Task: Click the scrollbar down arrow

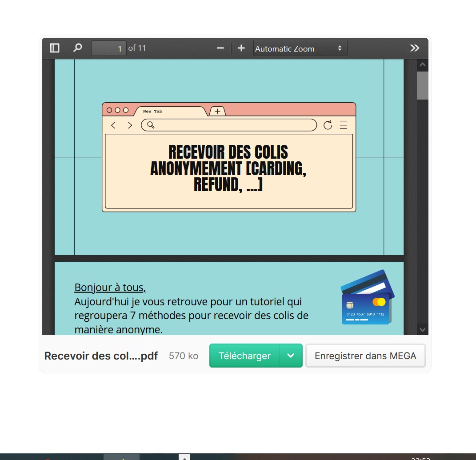Action: (422, 329)
